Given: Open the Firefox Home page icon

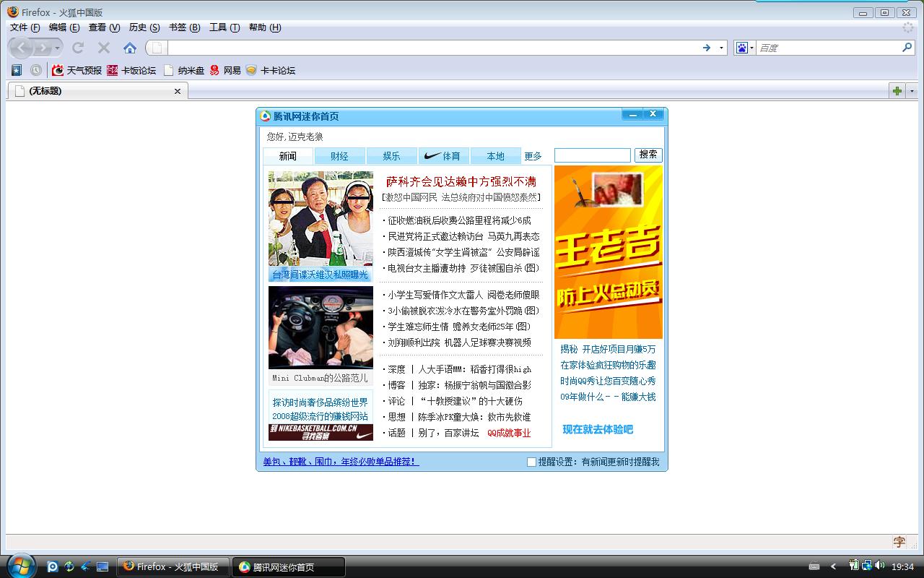Looking at the screenshot, I should (x=130, y=48).
